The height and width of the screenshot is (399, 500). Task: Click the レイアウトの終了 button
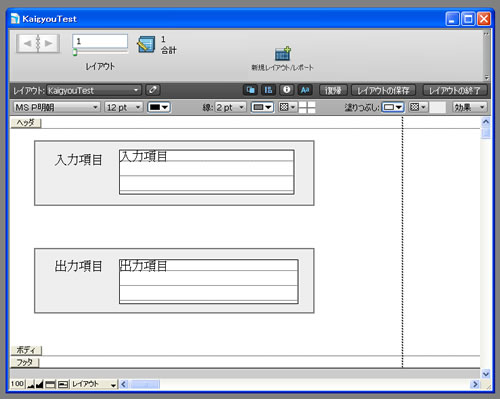(x=455, y=90)
